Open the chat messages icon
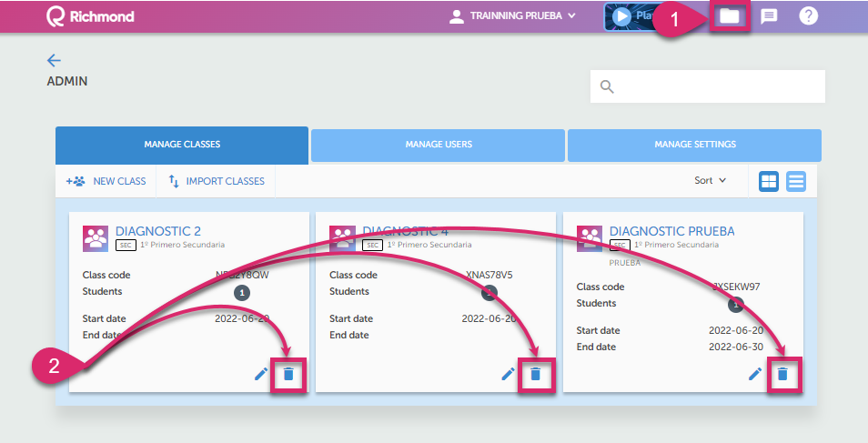Viewport: 868px width, 443px height. coord(769,16)
